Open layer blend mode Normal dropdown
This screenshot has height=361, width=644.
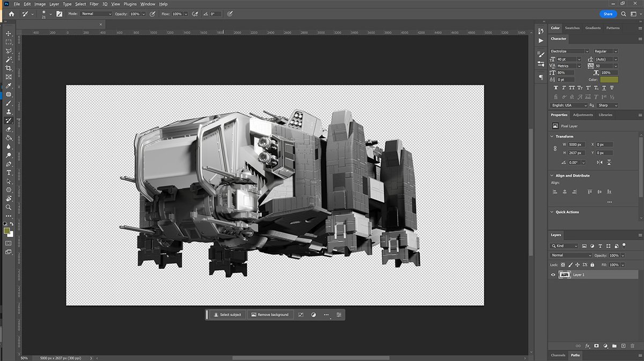pos(570,255)
